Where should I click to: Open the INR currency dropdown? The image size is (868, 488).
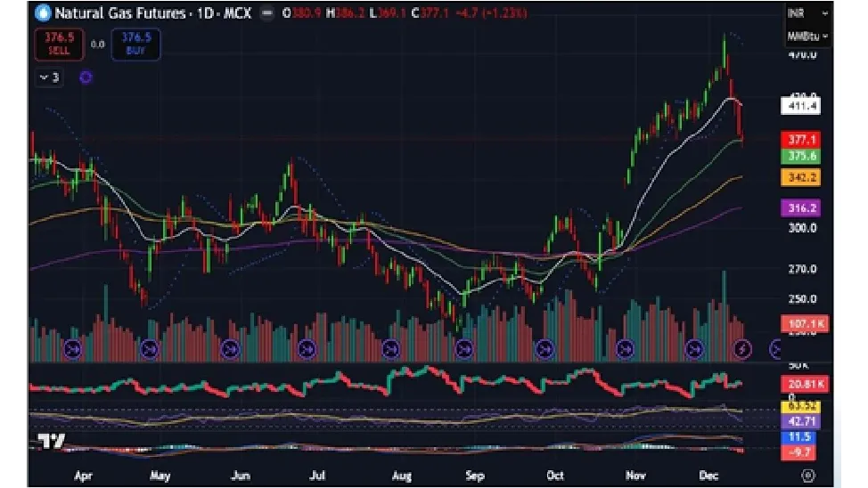coord(807,13)
